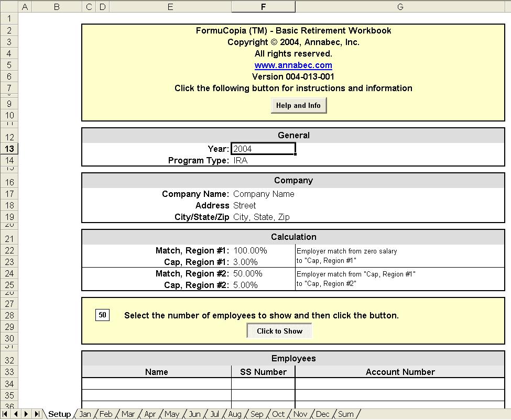Open the Jun sheet tab
This screenshot has width=511, height=420.
(x=194, y=414)
